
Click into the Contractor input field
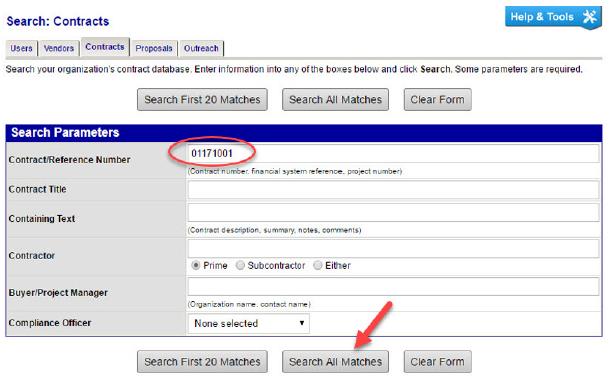point(393,249)
